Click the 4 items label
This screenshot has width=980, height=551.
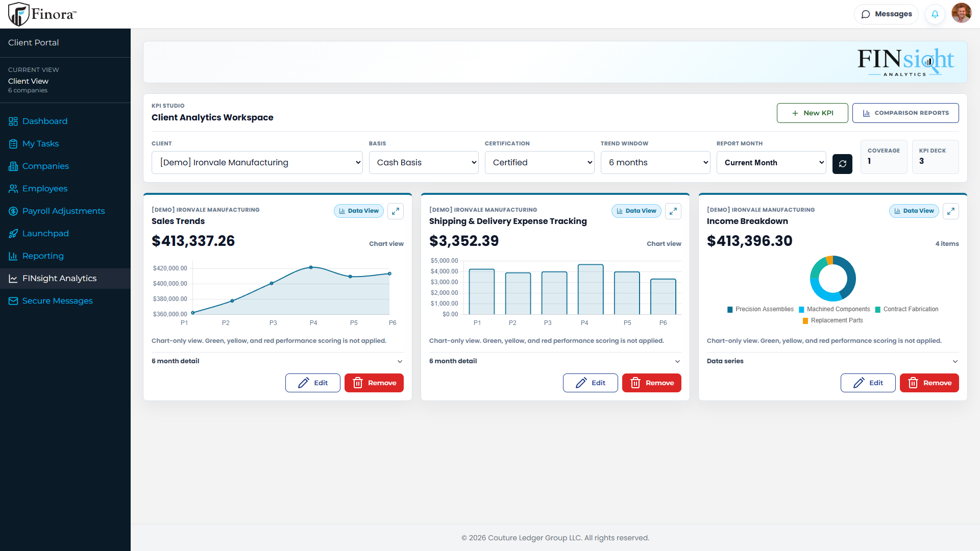pos(947,244)
